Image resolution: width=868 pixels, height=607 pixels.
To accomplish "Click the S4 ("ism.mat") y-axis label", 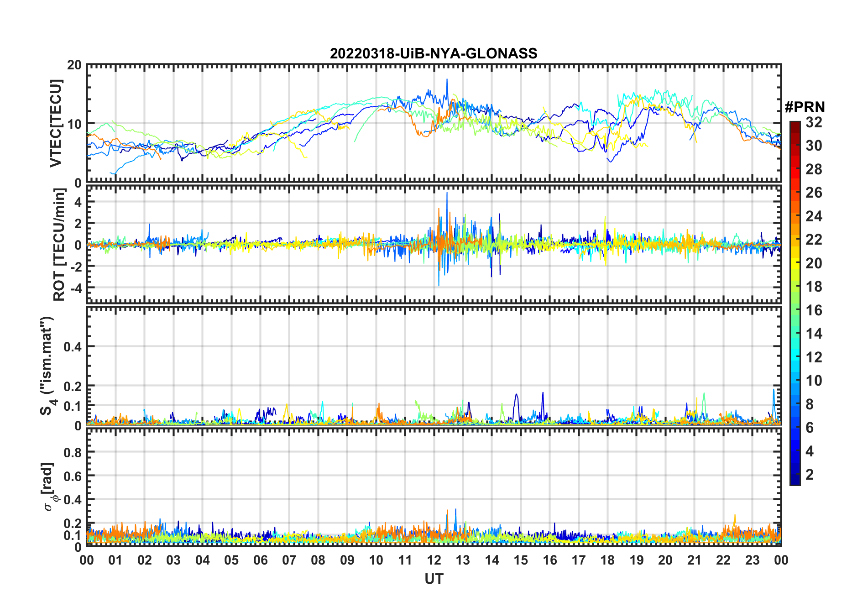I will [47, 366].
